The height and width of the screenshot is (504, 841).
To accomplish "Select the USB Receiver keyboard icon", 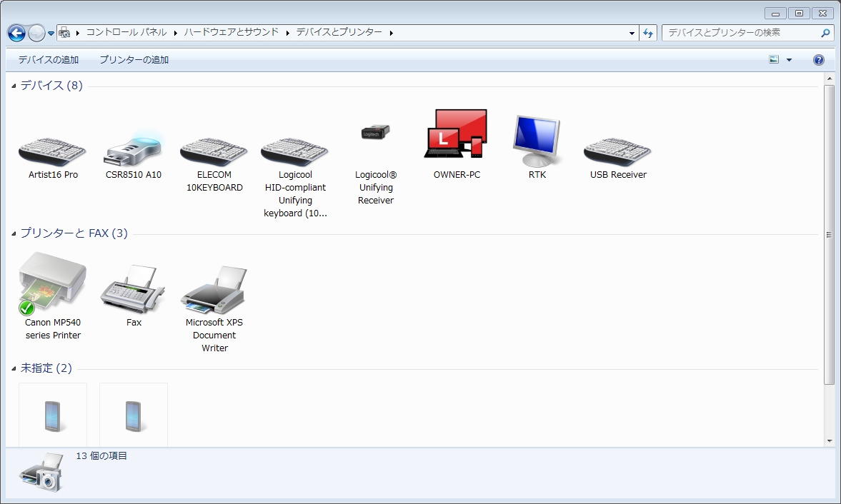I will click(x=617, y=152).
